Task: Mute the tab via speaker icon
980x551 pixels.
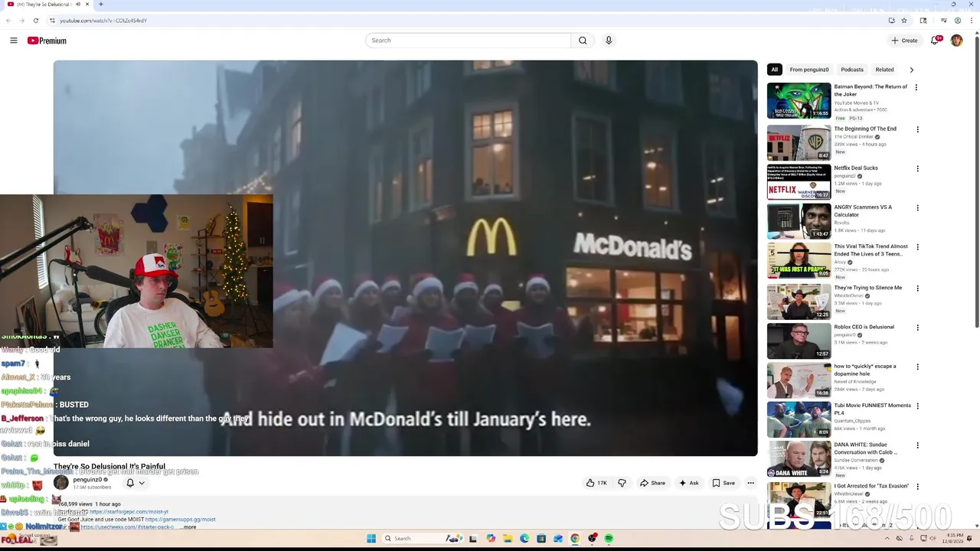Action: 78,5
